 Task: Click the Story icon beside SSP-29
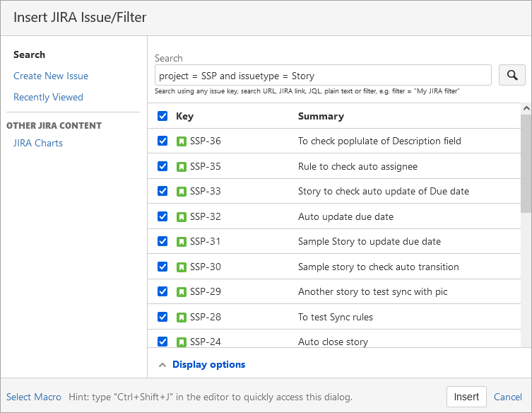tap(182, 292)
